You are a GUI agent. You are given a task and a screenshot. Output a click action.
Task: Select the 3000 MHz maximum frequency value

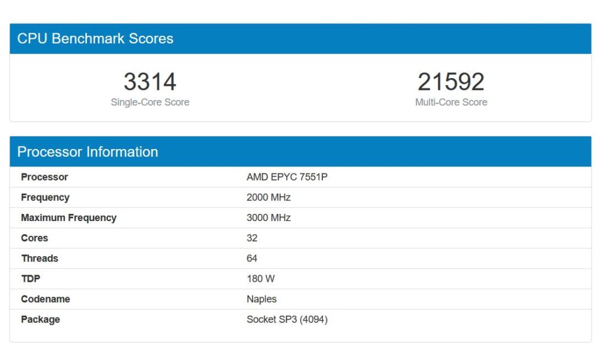[269, 218]
